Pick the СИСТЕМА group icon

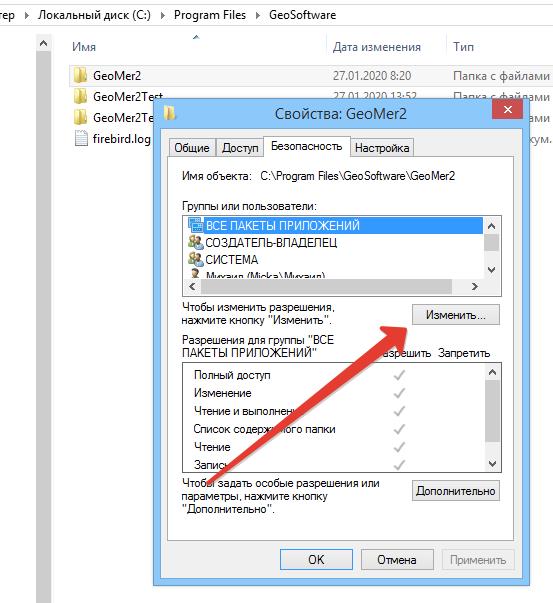tap(195, 259)
